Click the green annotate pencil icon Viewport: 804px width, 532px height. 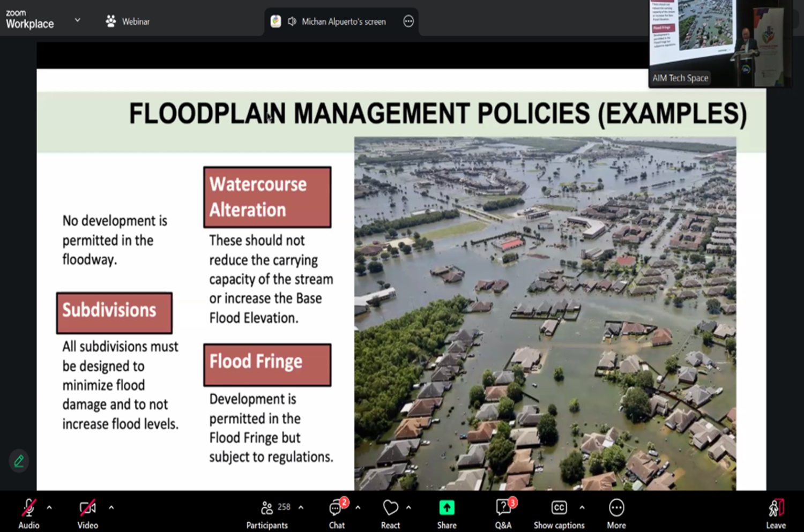pos(19,461)
